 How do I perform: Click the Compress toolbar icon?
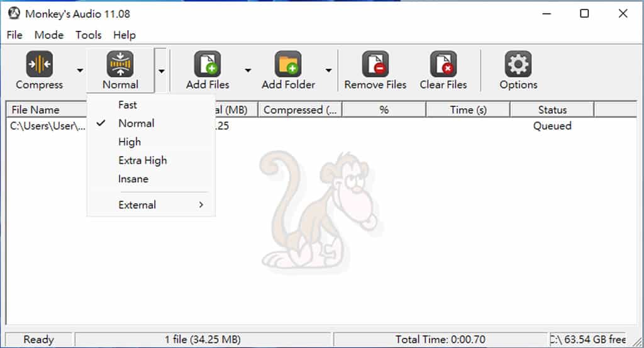40,64
